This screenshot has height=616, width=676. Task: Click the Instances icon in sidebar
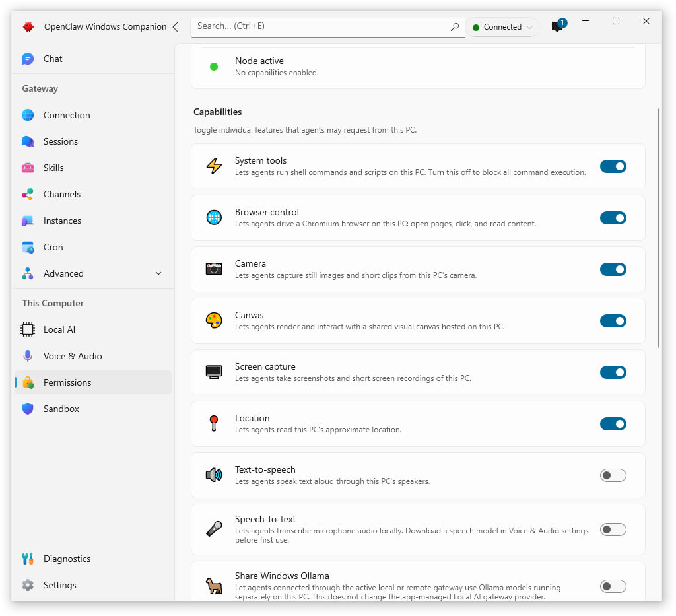[28, 221]
